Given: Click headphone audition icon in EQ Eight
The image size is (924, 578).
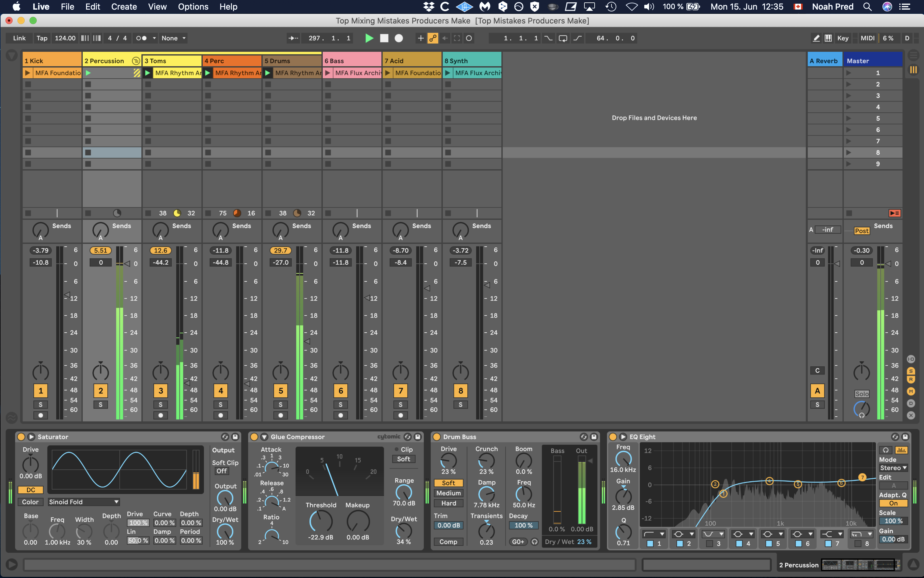Looking at the screenshot, I should pos(885,450).
